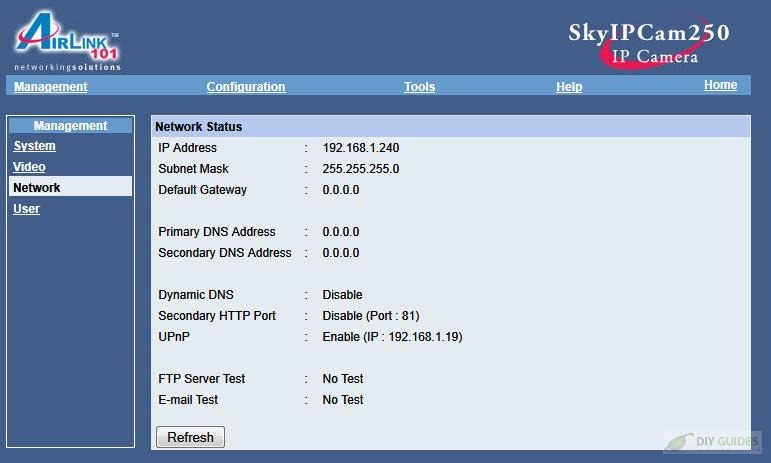Click the FTP Server Test label
This screenshot has width=771, height=463.
point(201,379)
